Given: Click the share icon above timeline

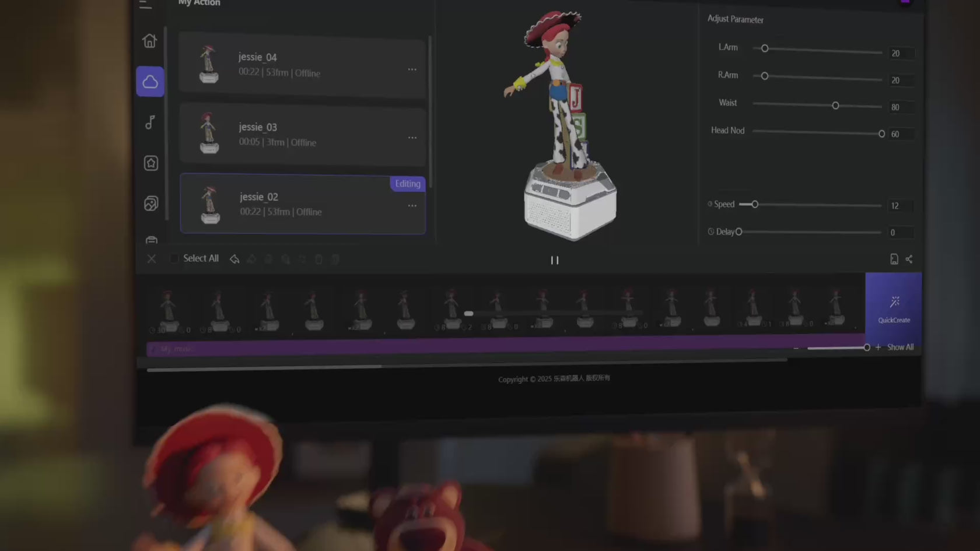Looking at the screenshot, I should 909,259.
